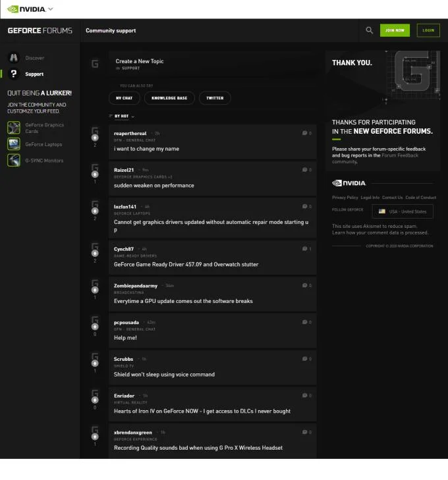Screen dimensions: 448x480
Task: Upvote lozfan141's post
Action: pos(95,211)
